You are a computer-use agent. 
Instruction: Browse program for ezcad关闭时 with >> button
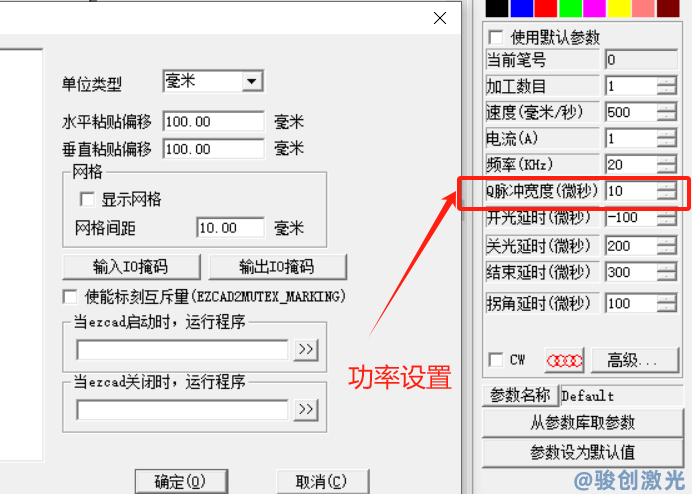(306, 410)
